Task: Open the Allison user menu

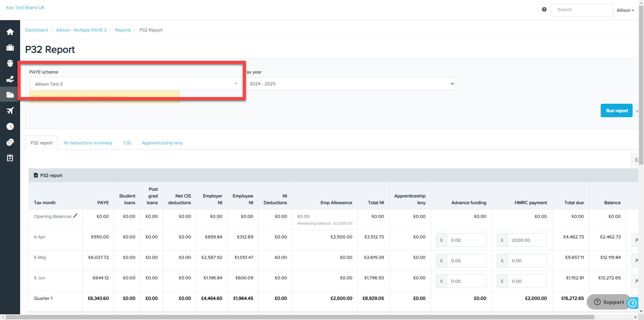Action: click(625, 10)
